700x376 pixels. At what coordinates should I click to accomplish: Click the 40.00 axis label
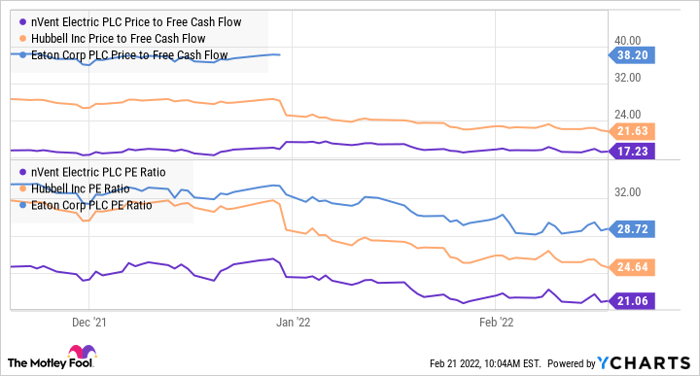click(628, 41)
